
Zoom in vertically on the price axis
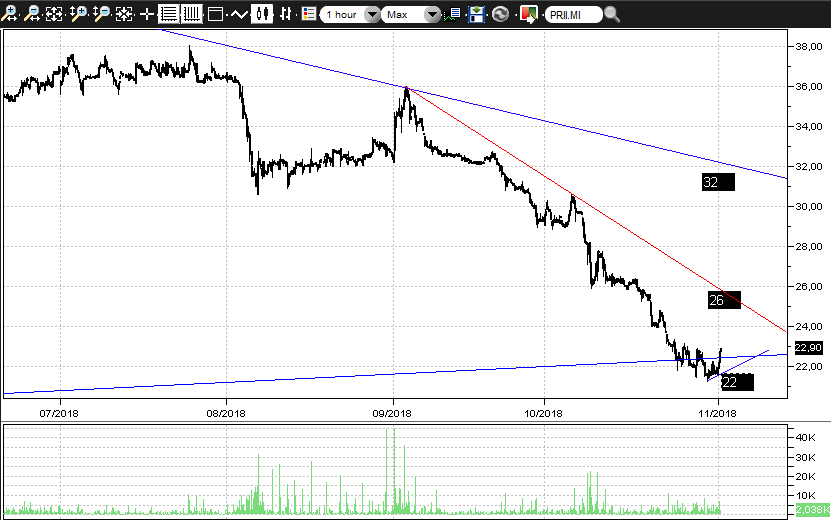pyautogui.click(x=78, y=13)
